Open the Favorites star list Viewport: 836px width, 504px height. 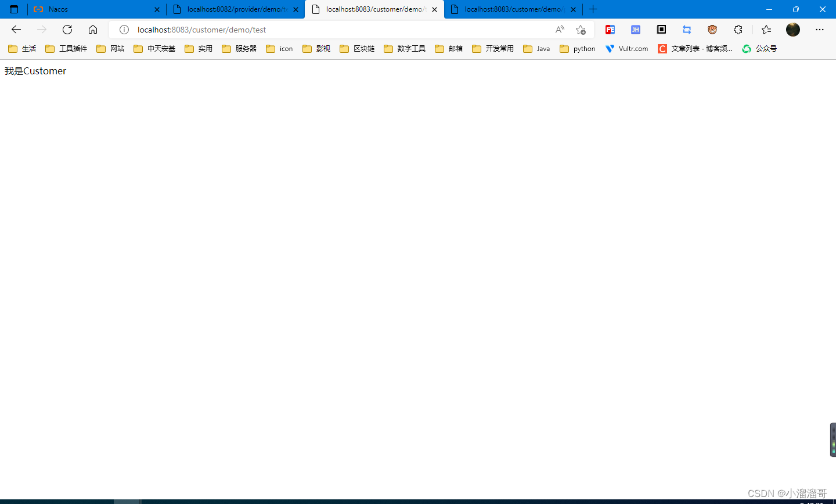pyautogui.click(x=766, y=30)
